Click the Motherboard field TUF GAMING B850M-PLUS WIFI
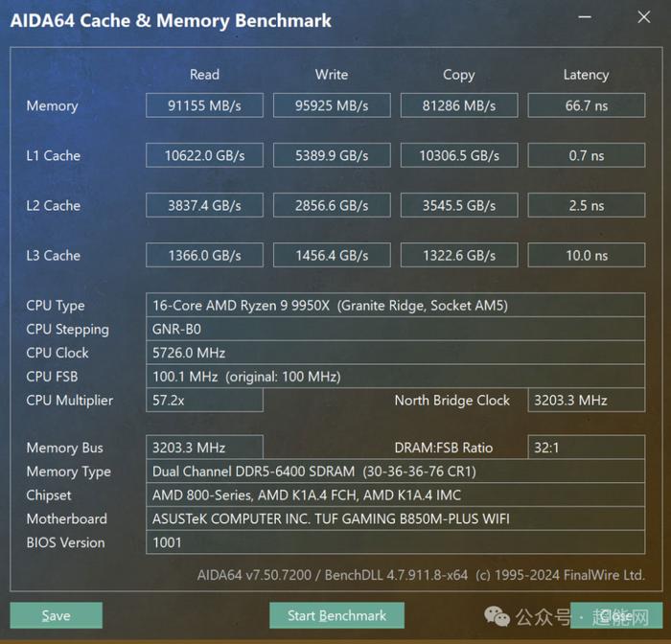This screenshot has width=671, height=644. point(395,518)
